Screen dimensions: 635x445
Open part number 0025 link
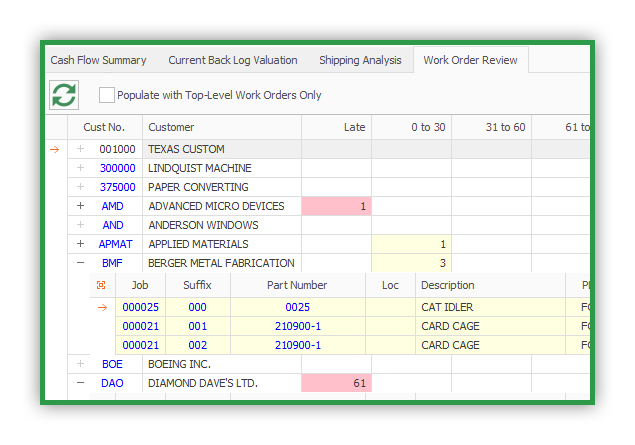298,307
